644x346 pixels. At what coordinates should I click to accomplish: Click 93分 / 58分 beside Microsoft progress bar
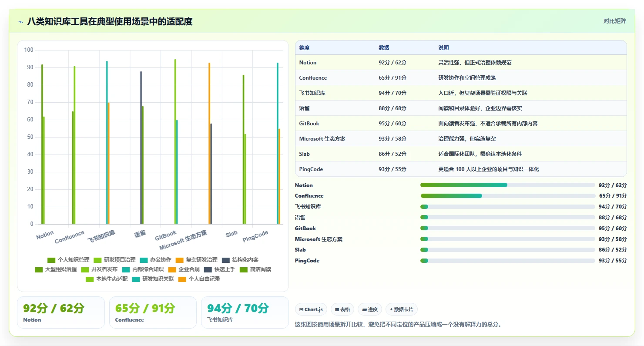[613, 239]
